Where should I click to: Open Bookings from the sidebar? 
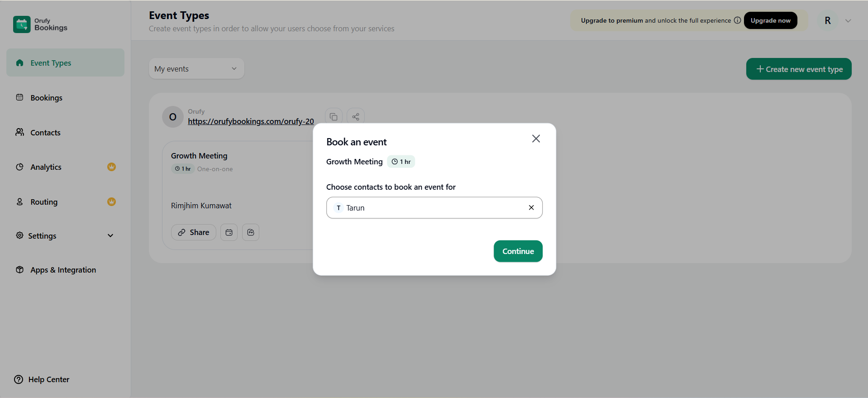pyautogui.click(x=46, y=98)
